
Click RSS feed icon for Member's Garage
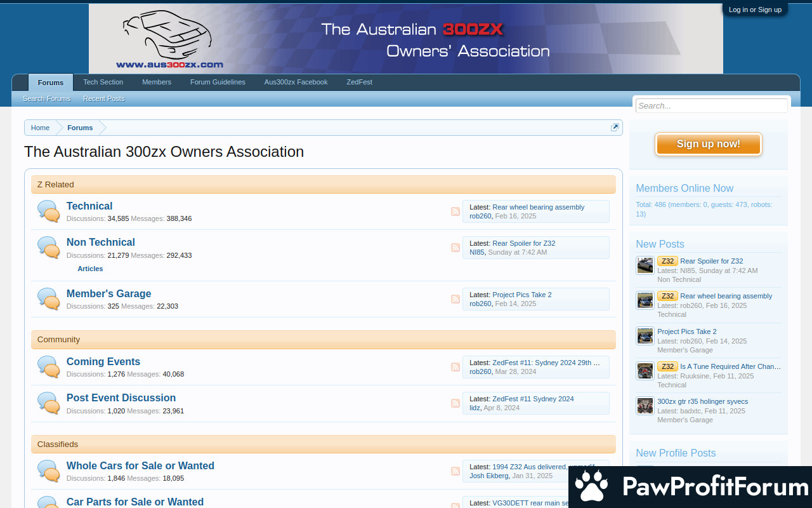455,299
